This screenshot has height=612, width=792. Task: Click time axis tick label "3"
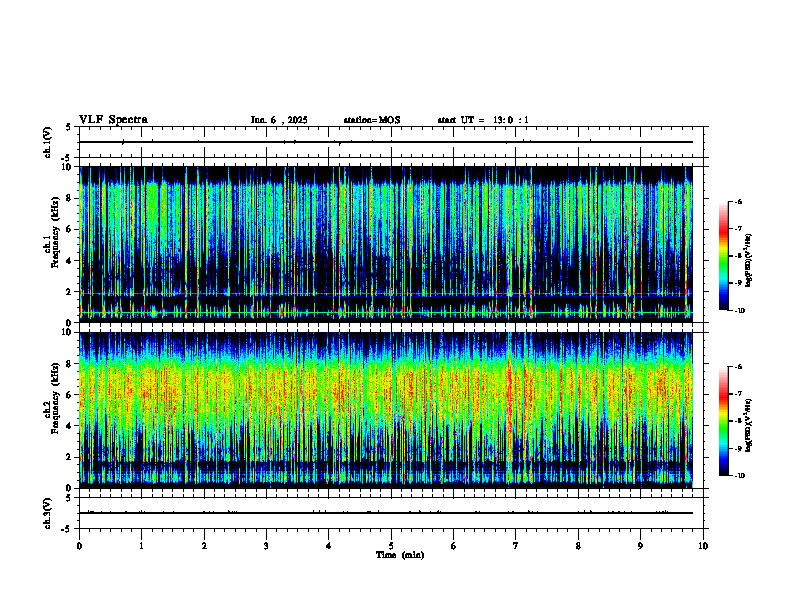coord(266,546)
